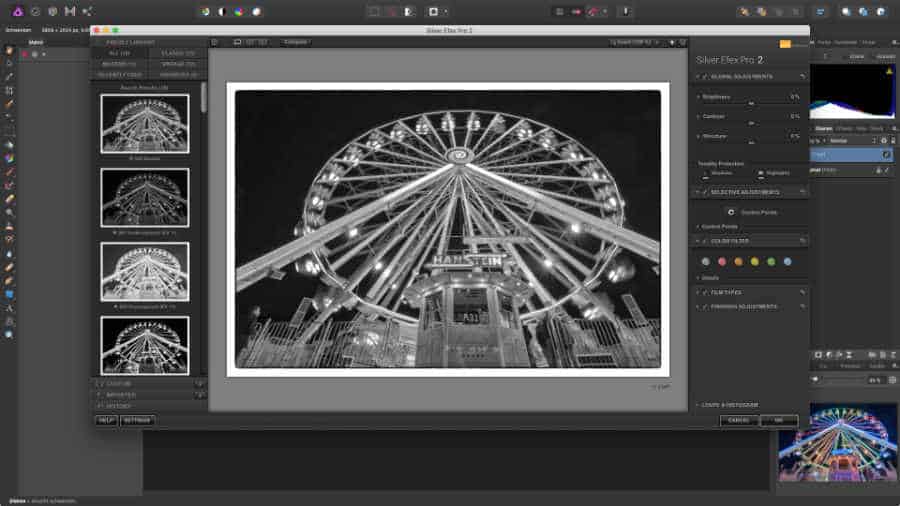Expand the Contrast slider options

699,116
